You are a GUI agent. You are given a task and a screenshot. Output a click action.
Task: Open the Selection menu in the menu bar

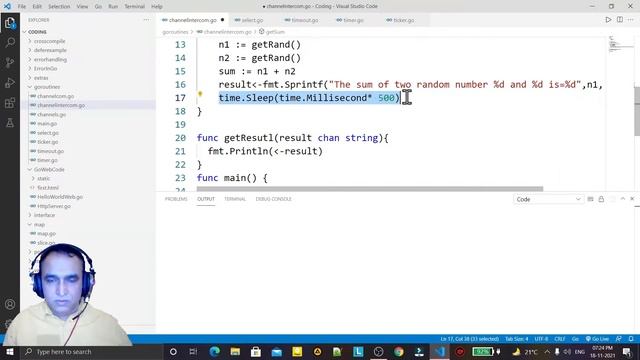(x=59, y=7)
